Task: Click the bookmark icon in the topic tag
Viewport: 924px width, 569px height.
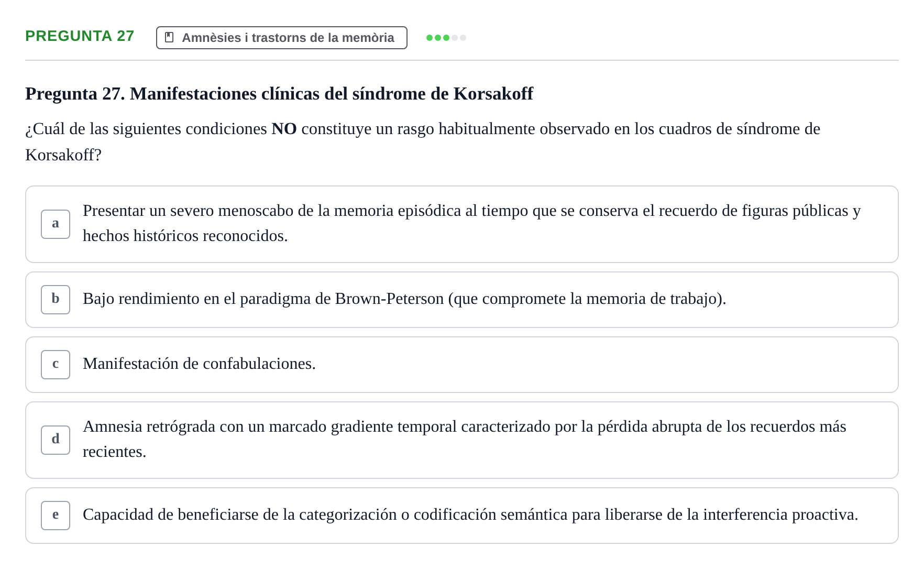Action: [x=169, y=37]
